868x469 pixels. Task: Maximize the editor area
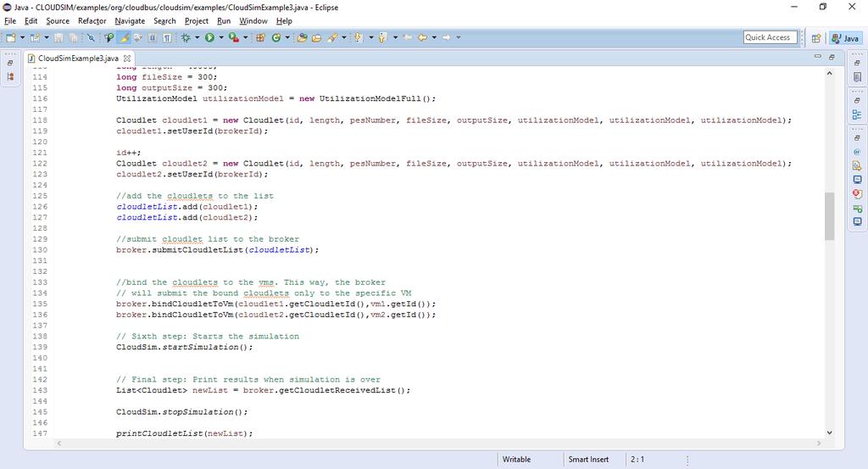(x=832, y=57)
